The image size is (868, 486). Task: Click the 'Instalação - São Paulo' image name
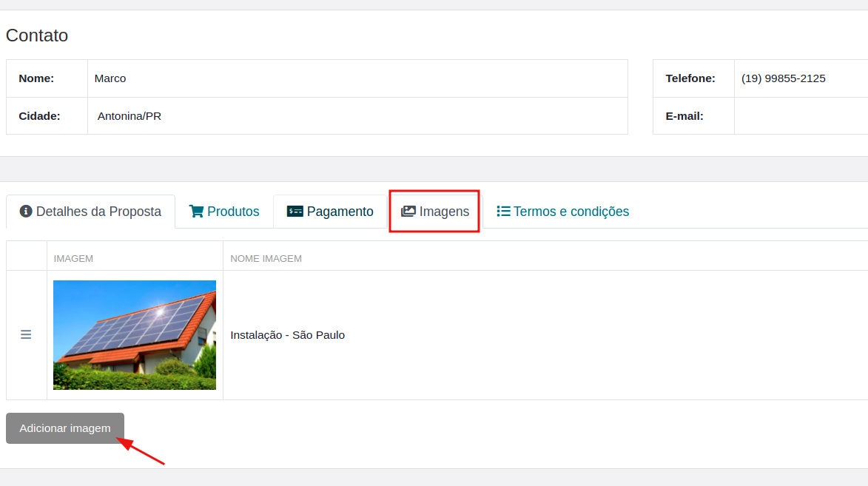coord(287,335)
